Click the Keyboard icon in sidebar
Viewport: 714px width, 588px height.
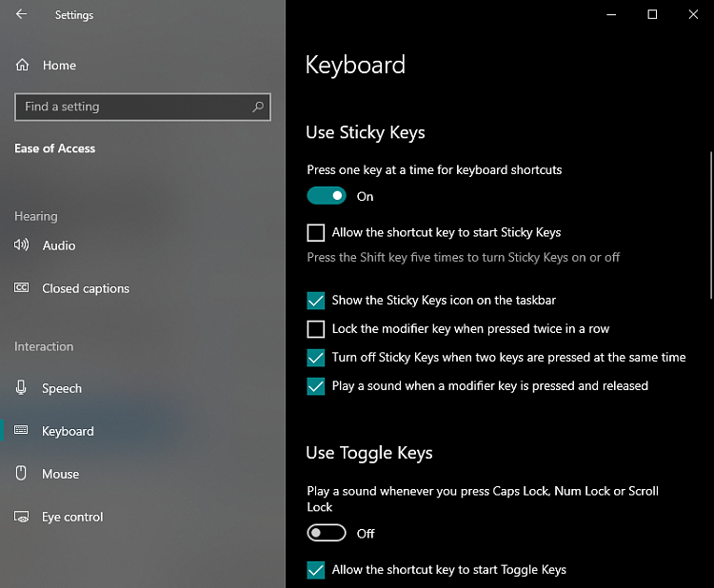point(22,431)
